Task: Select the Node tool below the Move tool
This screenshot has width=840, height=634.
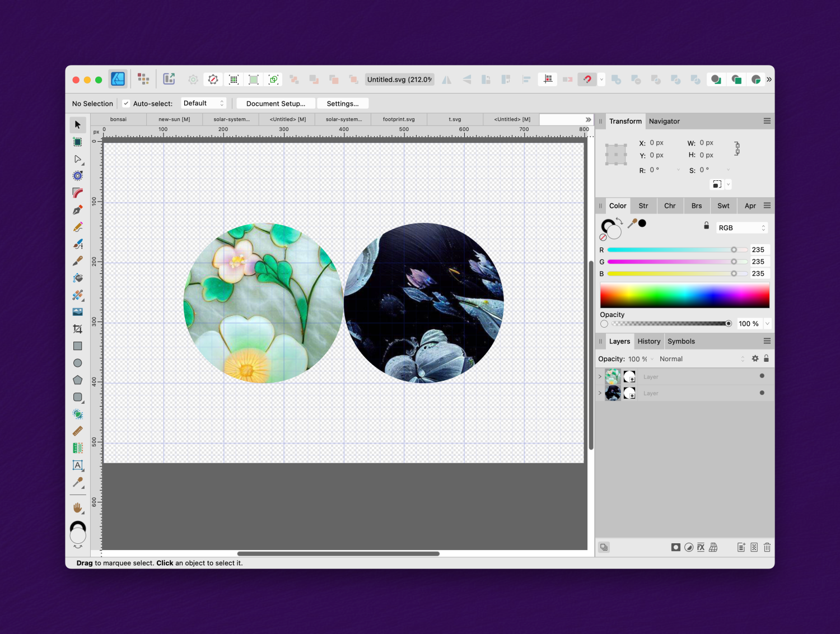Action: click(77, 159)
